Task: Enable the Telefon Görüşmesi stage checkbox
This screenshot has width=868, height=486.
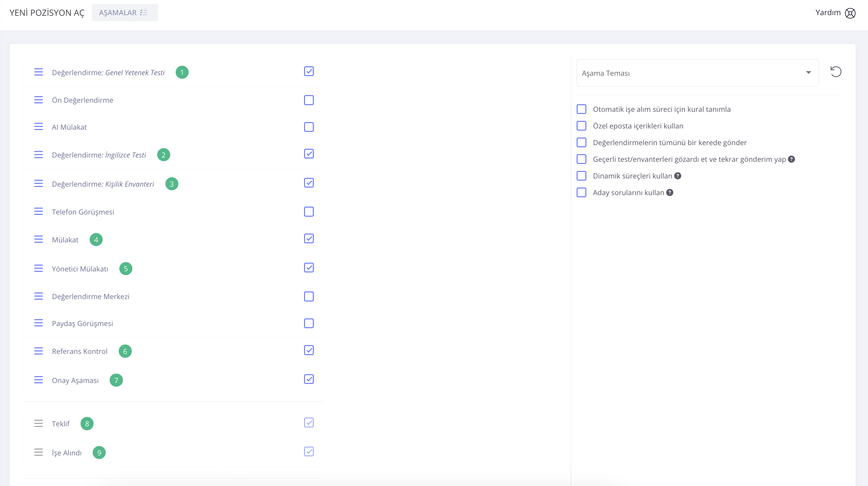Action: tap(309, 212)
